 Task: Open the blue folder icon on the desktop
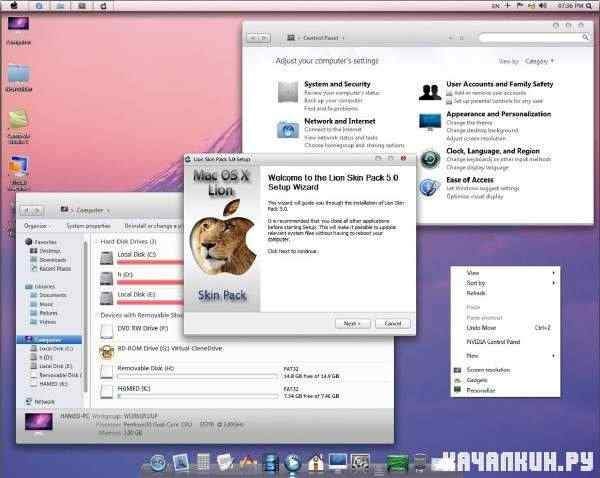[19, 73]
